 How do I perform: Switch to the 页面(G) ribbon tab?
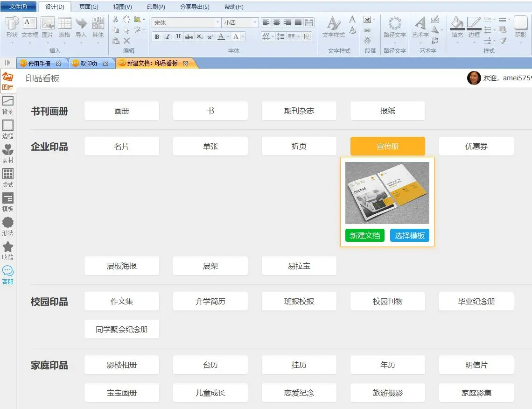(x=89, y=7)
